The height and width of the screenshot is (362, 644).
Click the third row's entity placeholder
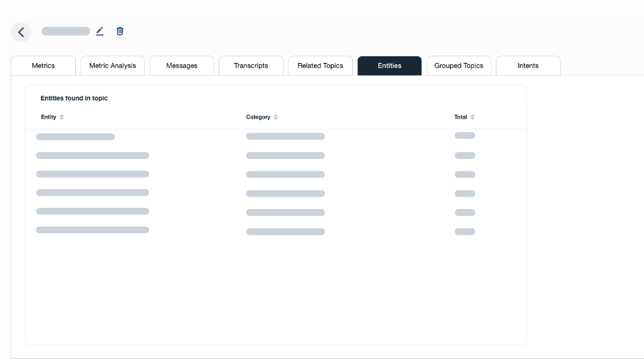(93, 174)
